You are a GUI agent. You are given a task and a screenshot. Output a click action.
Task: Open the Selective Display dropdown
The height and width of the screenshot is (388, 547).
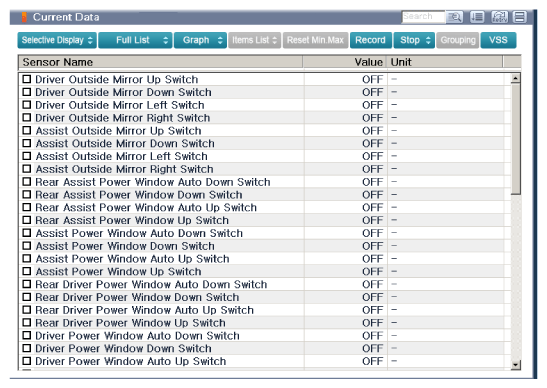pyautogui.click(x=57, y=40)
